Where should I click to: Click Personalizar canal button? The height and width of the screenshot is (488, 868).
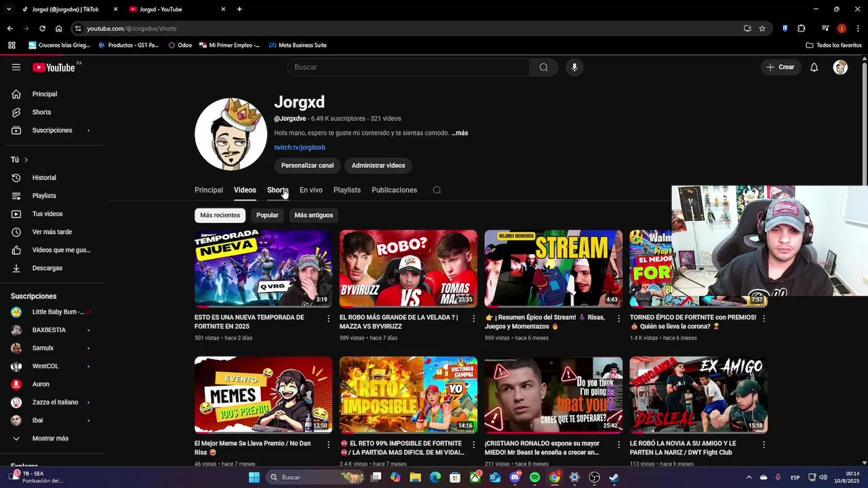[307, 165]
